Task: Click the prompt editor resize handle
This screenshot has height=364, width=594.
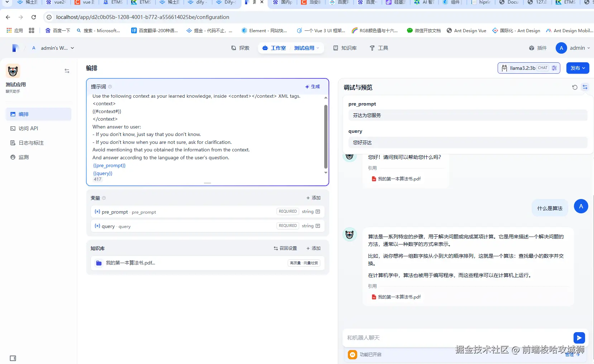Action: pos(207,183)
